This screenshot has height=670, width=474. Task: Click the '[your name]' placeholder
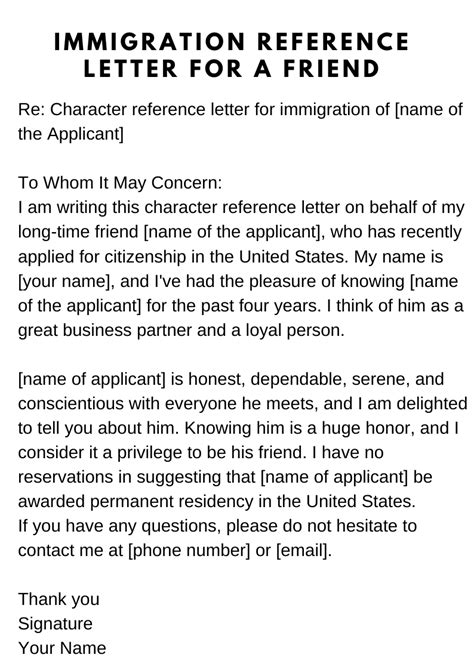point(66,282)
